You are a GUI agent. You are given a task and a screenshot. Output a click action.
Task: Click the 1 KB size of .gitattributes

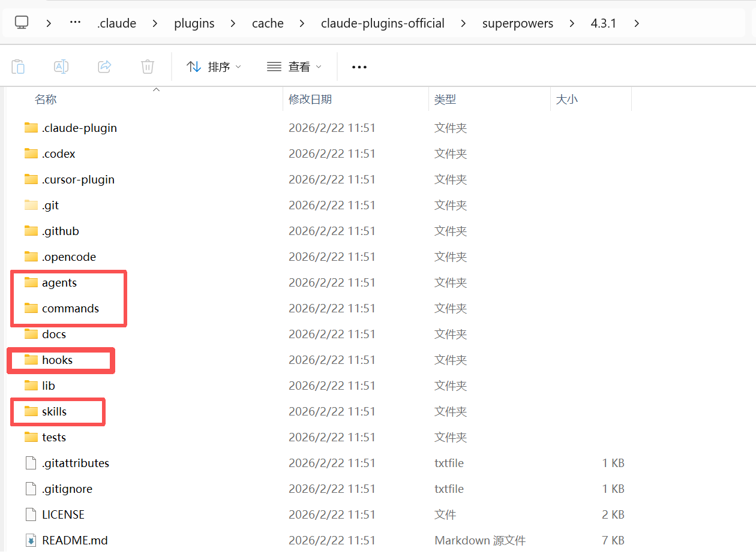(x=613, y=463)
